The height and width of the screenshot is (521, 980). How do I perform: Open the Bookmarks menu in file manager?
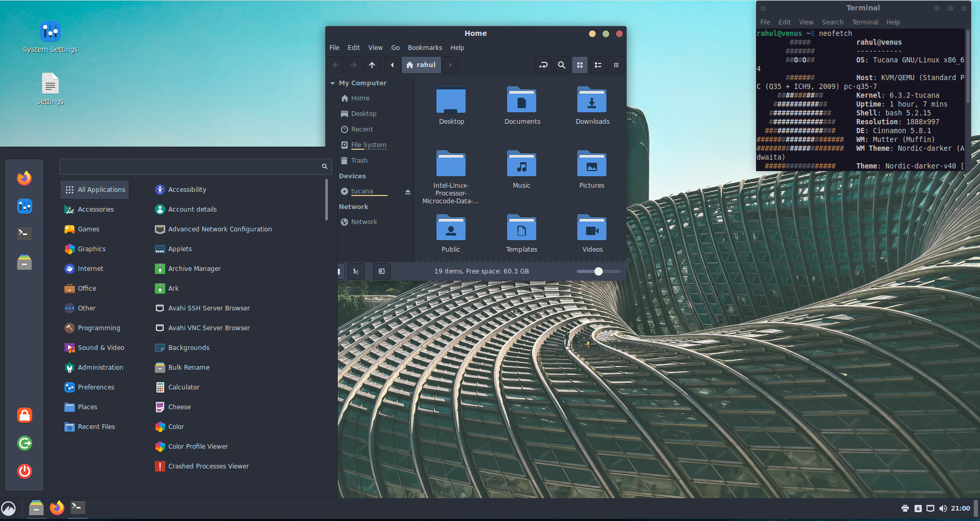click(x=425, y=48)
